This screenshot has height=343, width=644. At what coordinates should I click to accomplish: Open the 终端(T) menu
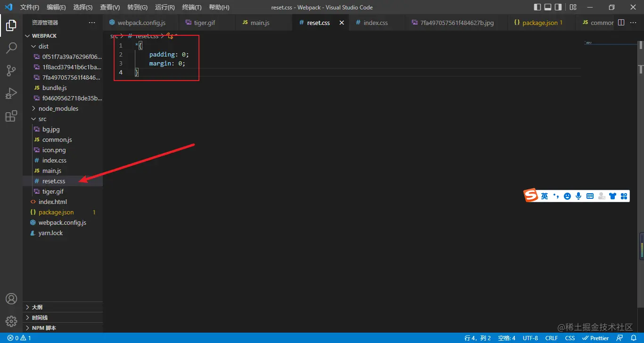[192, 7]
